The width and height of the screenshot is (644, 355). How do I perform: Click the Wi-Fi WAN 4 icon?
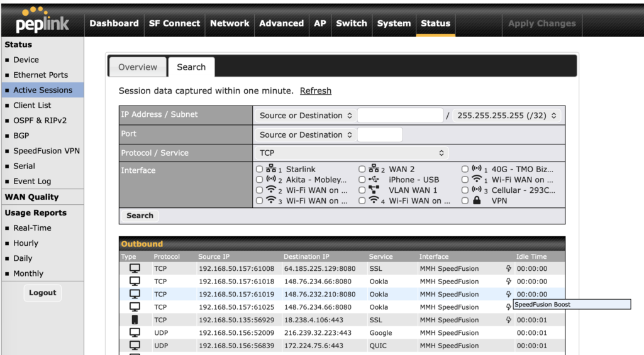click(x=374, y=200)
